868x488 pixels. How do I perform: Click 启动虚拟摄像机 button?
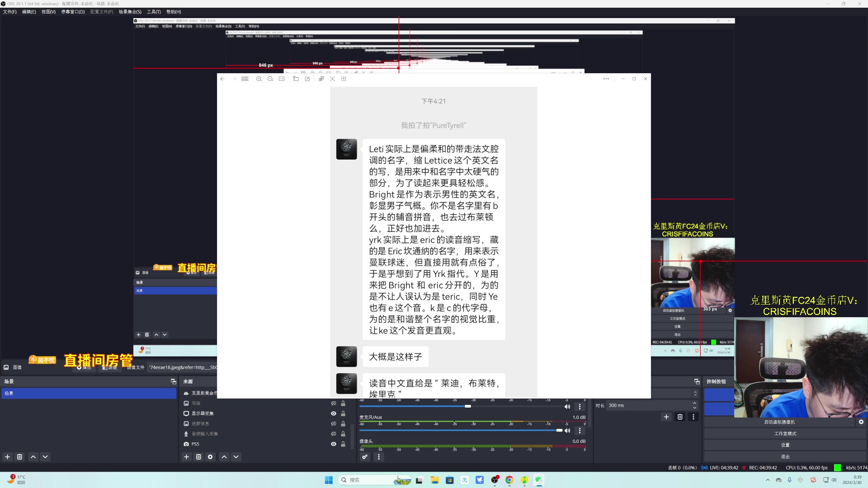click(780, 422)
